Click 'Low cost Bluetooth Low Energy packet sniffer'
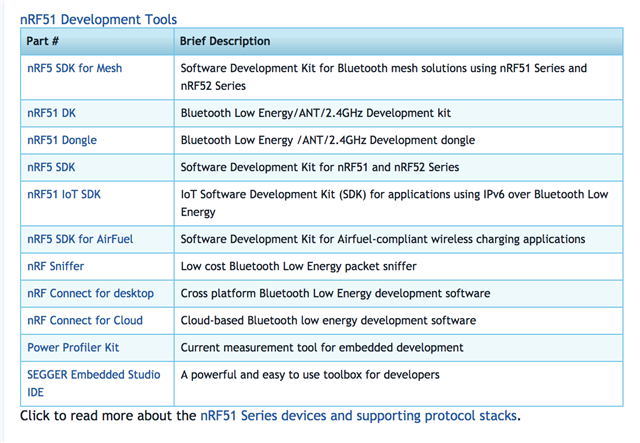 [x=299, y=266]
